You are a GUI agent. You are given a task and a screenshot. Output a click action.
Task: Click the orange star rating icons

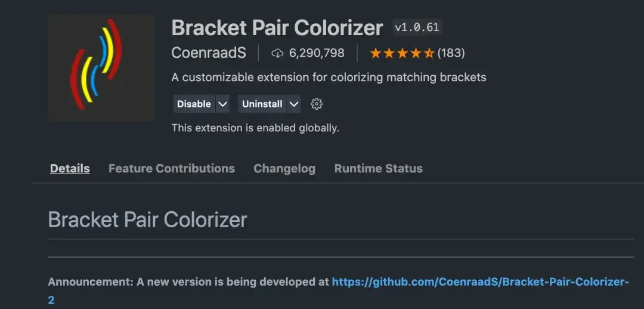pyautogui.click(x=401, y=53)
